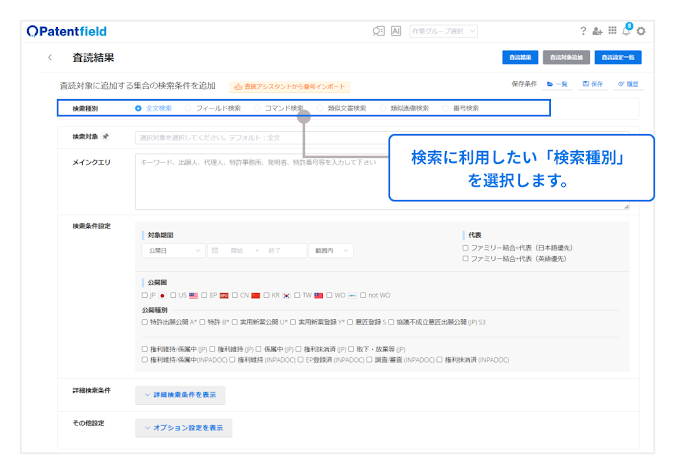
Task: Expand 詳細検索条件を表示 section
Action: (180, 395)
